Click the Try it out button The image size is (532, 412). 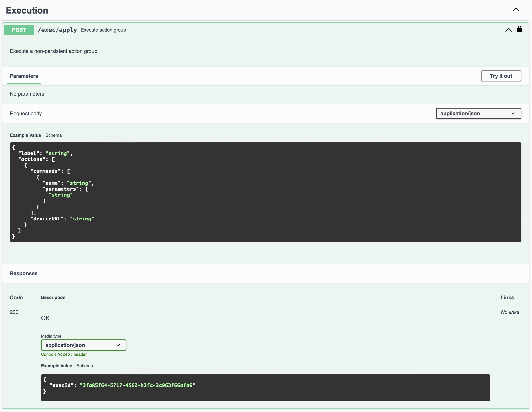point(501,76)
